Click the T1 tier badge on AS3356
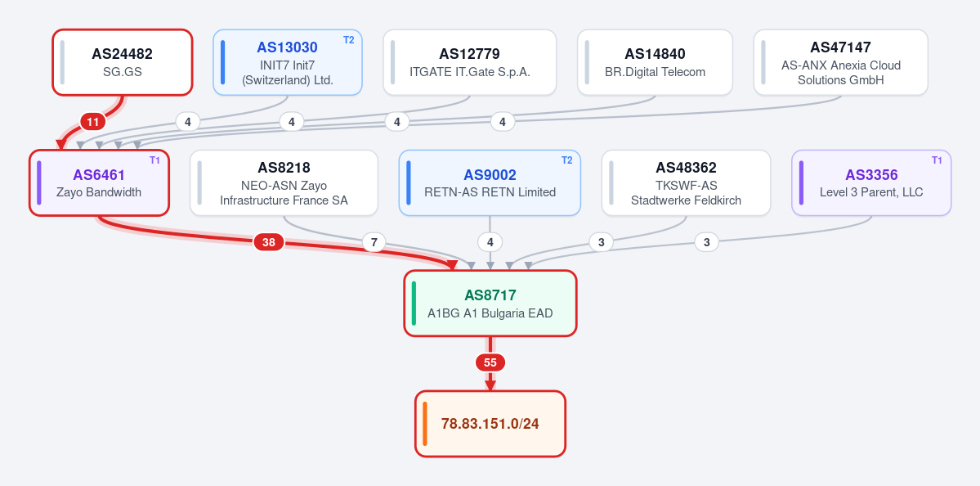Viewport: 980px width, 486px height. (937, 160)
